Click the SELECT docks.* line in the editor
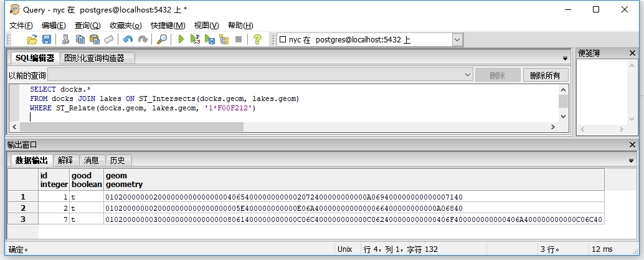 coord(60,89)
